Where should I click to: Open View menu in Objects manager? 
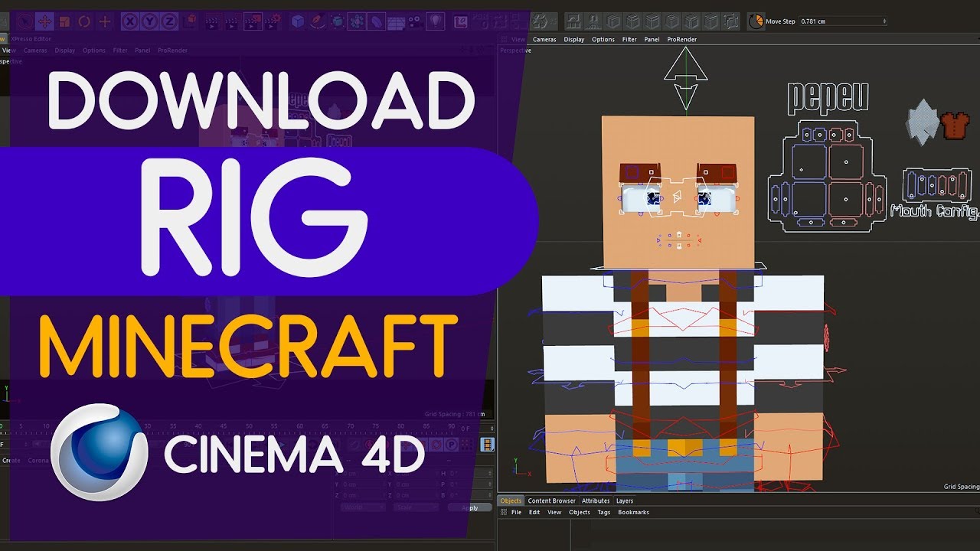(x=554, y=512)
